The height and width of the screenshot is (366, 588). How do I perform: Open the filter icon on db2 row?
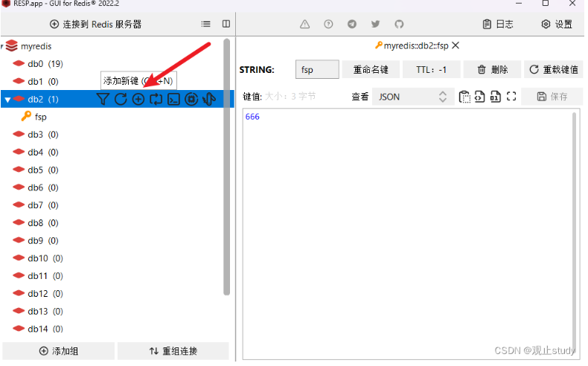(x=103, y=99)
